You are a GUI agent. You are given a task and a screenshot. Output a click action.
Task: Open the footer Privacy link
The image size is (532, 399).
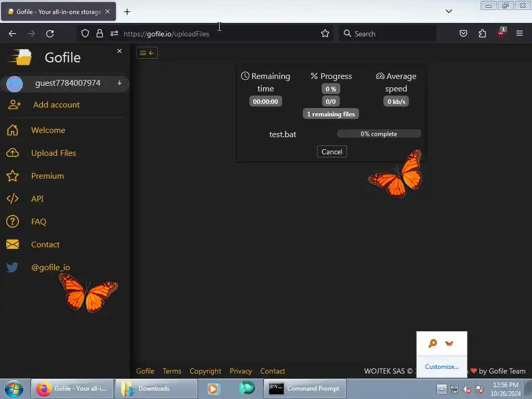pos(241,371)
